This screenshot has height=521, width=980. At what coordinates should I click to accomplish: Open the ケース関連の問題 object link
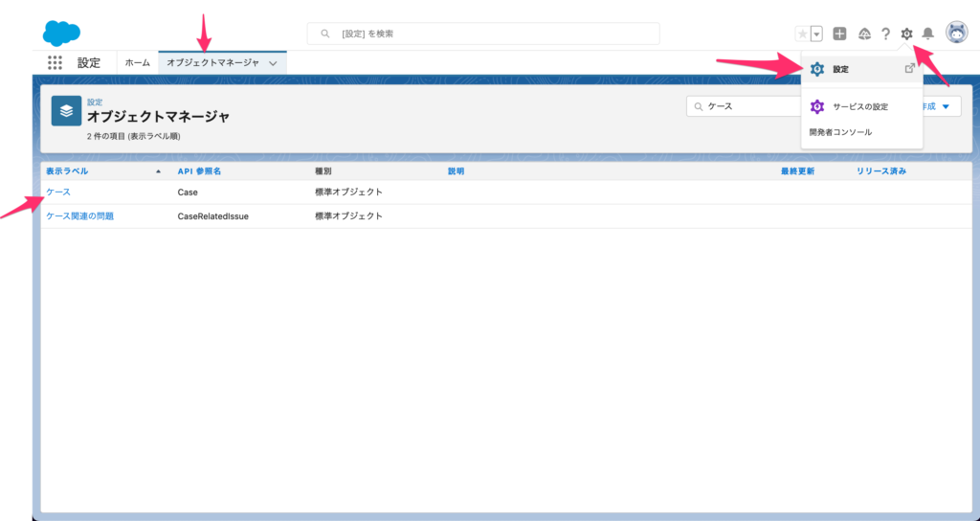tap(79, 216)
